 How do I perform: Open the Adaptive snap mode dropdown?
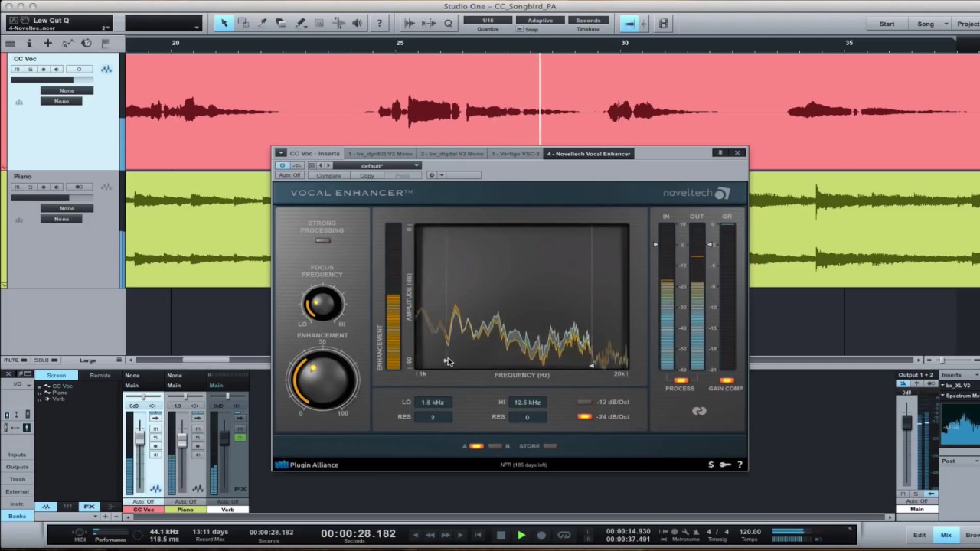click(x=541, y=21)
